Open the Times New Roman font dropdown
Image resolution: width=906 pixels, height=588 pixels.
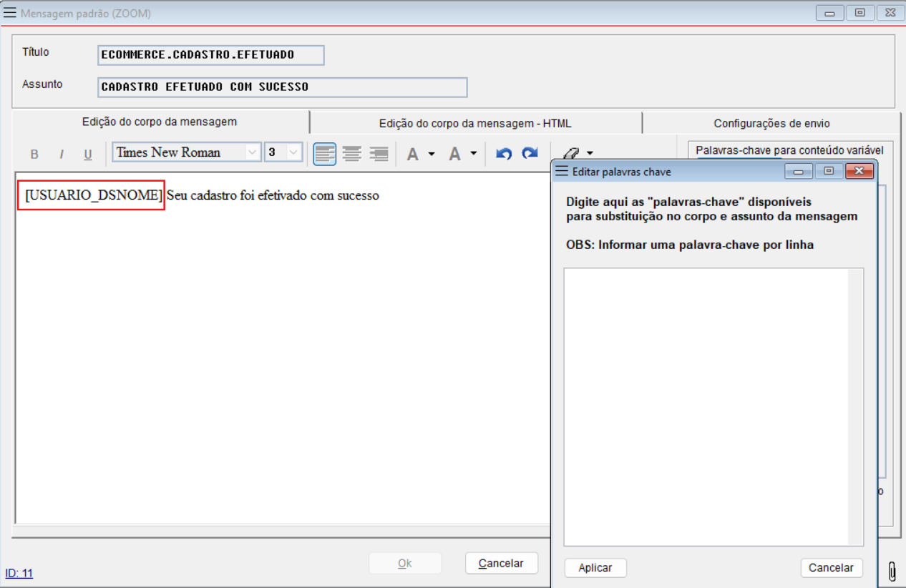point(253,152)
